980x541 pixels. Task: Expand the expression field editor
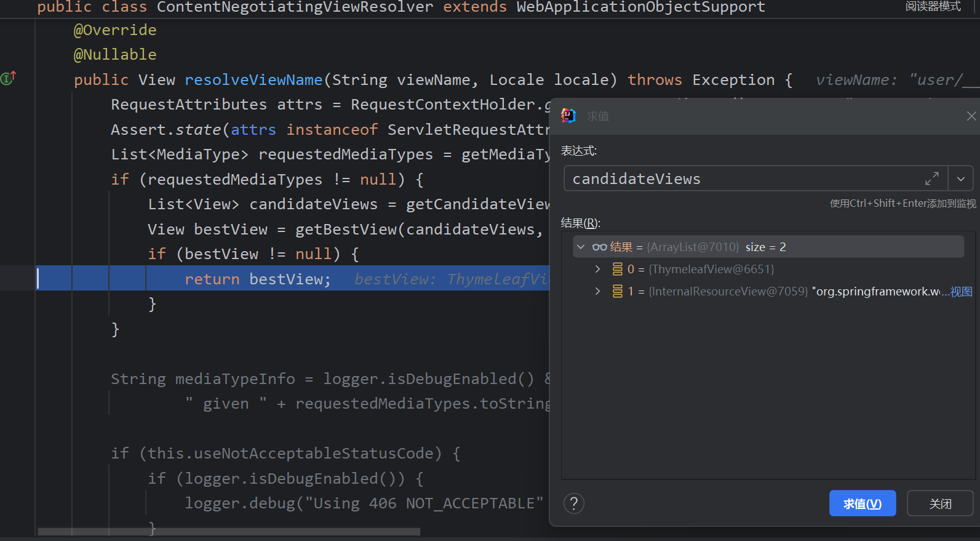coord(932,178)
